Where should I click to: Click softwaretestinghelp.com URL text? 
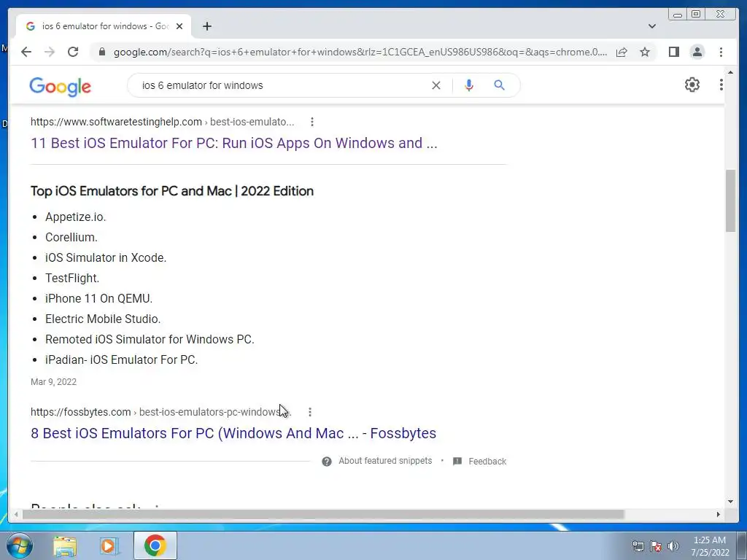pos(116,122)
